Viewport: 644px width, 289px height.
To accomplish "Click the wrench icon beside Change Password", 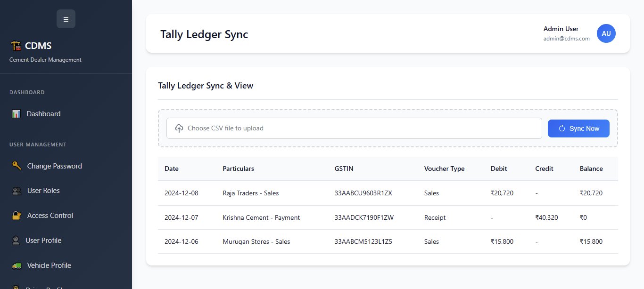I will pos(16,166).
